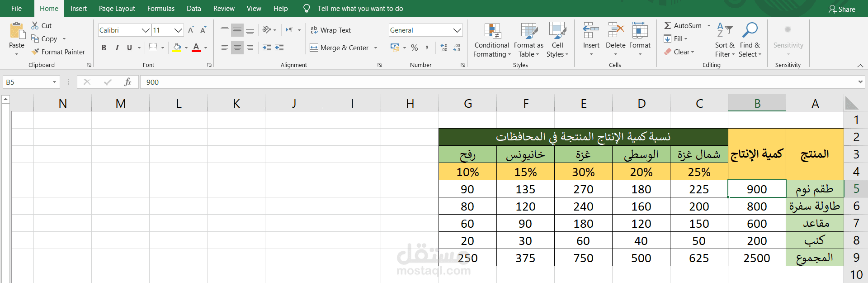Viewport: 868px width, 283px height.
Task: Align cell text to the right
Action: coord(250,48)
